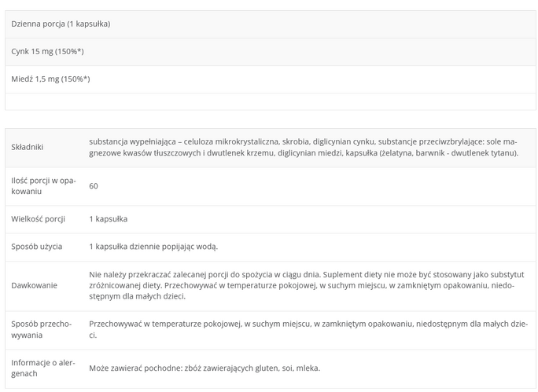Click the '1 kapsułka' serving size value
This screenshot has width=538, height=392.
coord(109,218)
